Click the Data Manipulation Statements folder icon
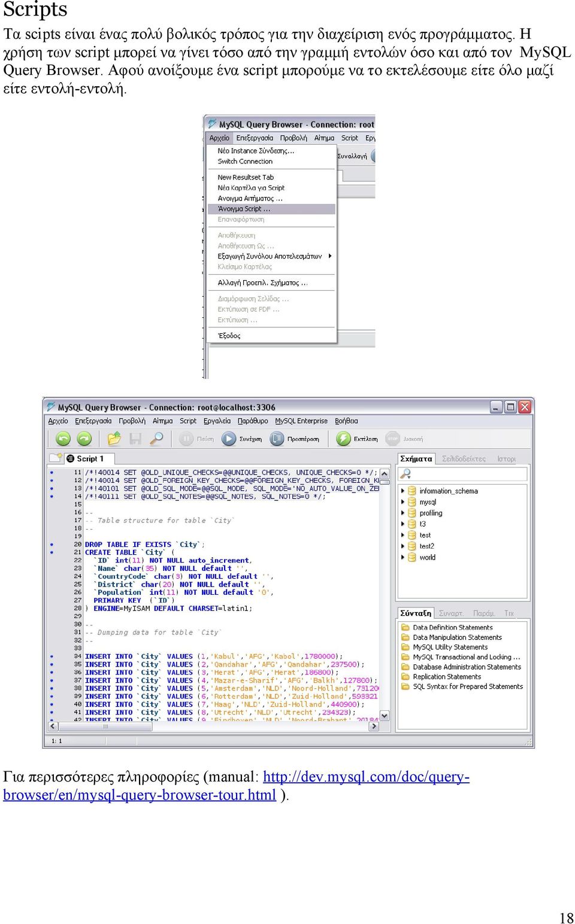This screenshot has width=575, height=924. pos(405,637)
